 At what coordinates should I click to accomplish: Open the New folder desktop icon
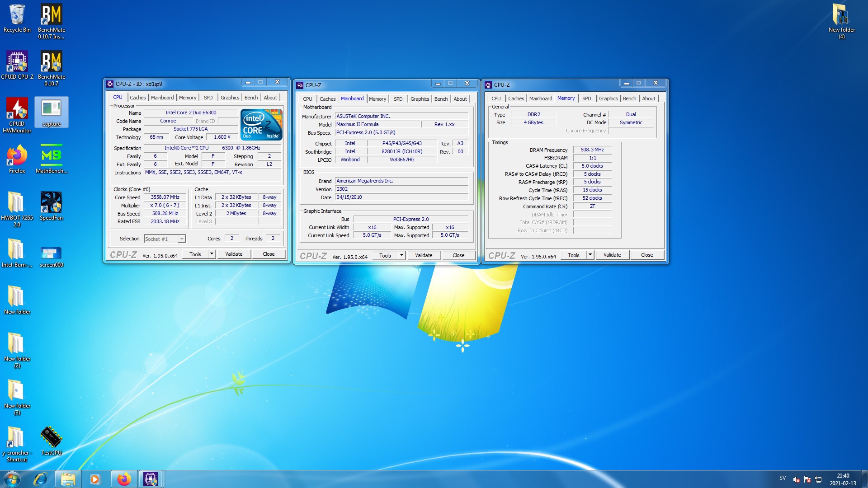17,300
